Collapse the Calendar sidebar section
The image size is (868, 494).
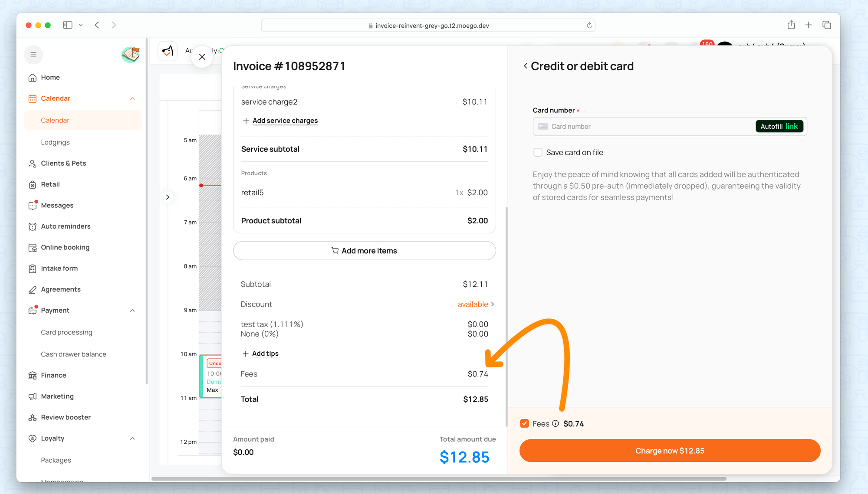click(132, 99)
